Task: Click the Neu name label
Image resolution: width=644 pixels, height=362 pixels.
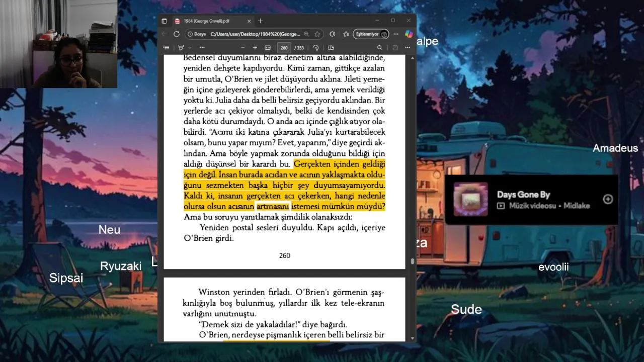Action: coord(109,230)
